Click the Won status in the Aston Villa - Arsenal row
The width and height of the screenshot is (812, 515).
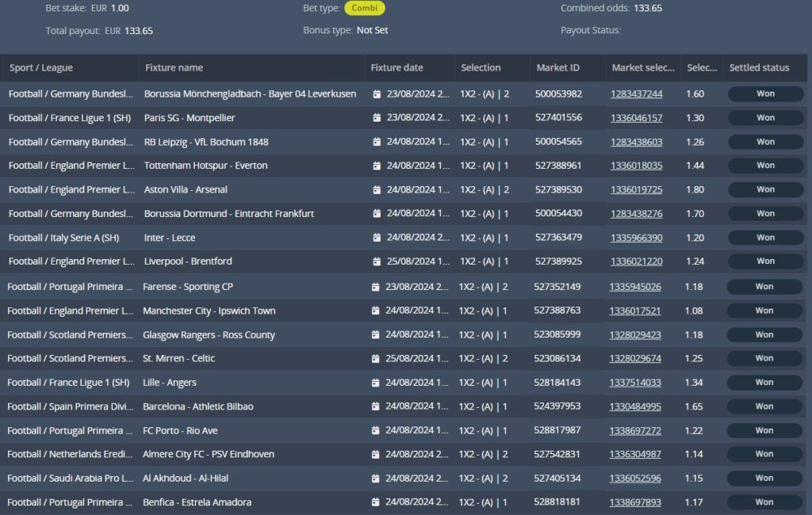click(x=765, y=189)
